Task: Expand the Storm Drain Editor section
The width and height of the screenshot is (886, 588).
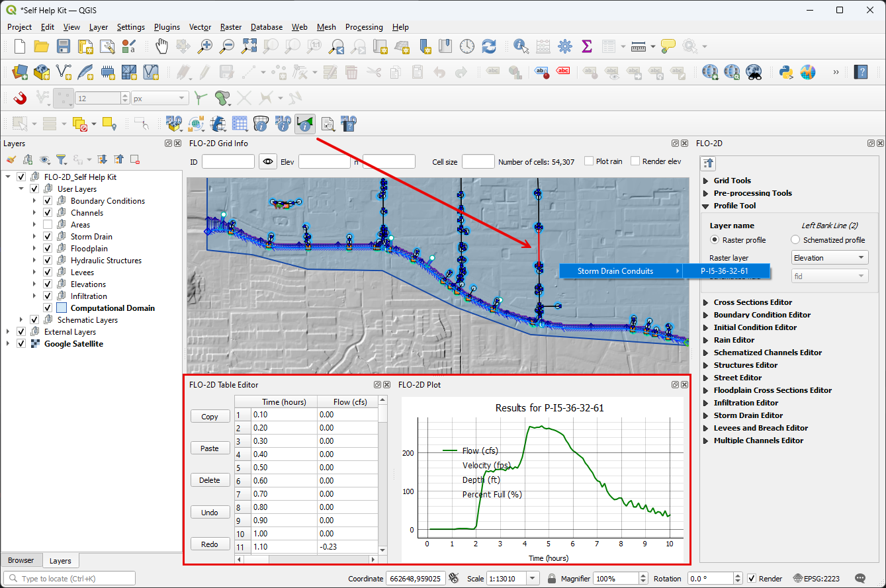Action: 705,415
